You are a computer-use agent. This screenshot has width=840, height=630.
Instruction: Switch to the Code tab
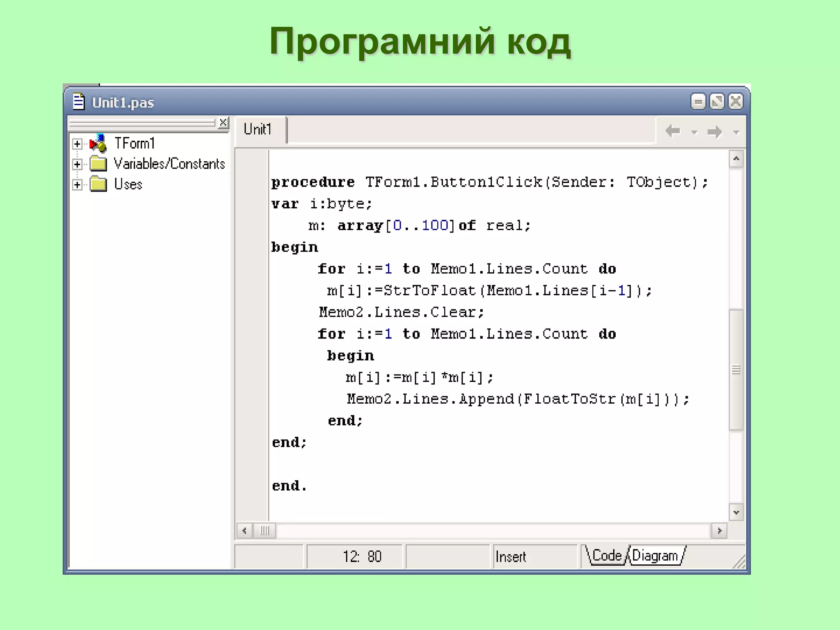(607, 556)
